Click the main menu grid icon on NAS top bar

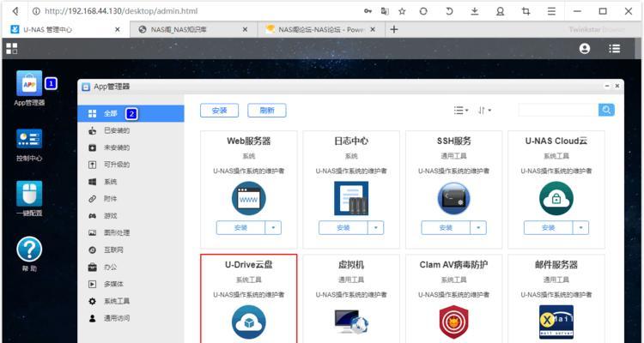tap(12, 48)
